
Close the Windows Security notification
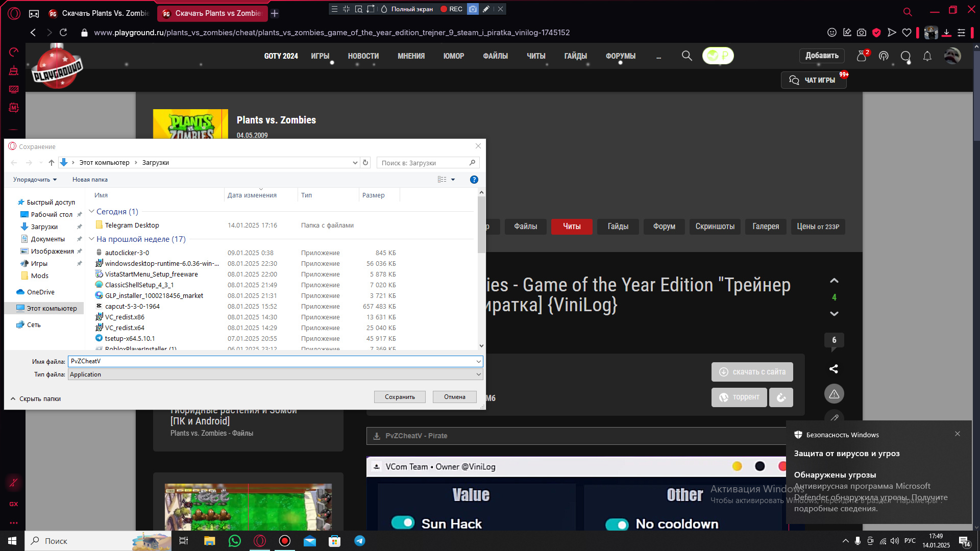pos(958,434)
